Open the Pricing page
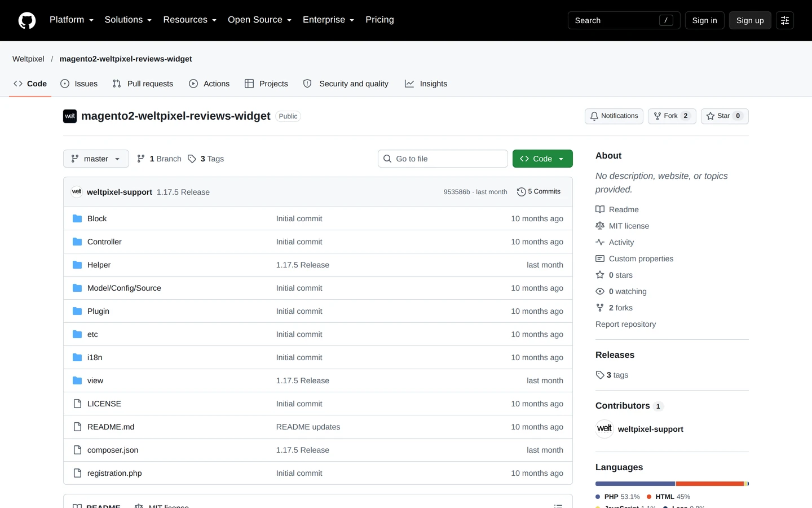The image size is (812, 508). pos(379,20)
